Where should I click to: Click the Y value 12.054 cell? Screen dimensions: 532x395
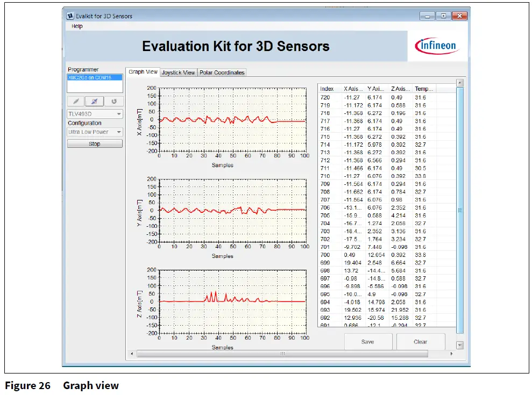(x=376, y=255)
